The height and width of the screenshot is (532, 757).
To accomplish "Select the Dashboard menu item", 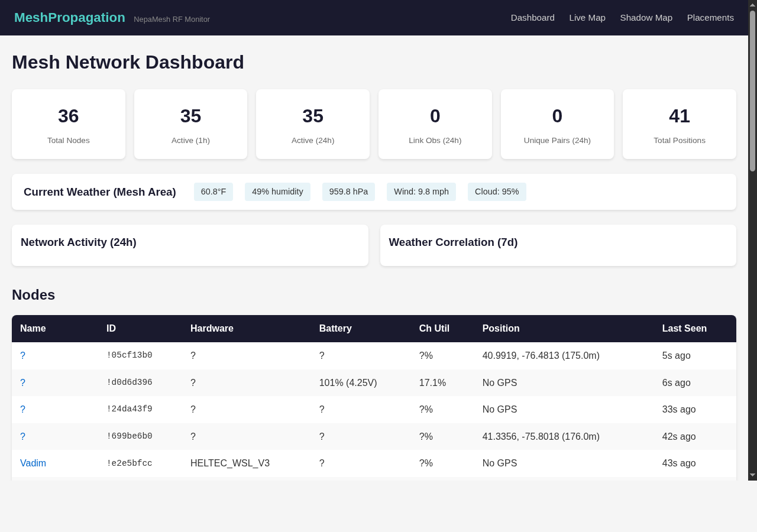I will pyautogui.click(x=532, y=18).
